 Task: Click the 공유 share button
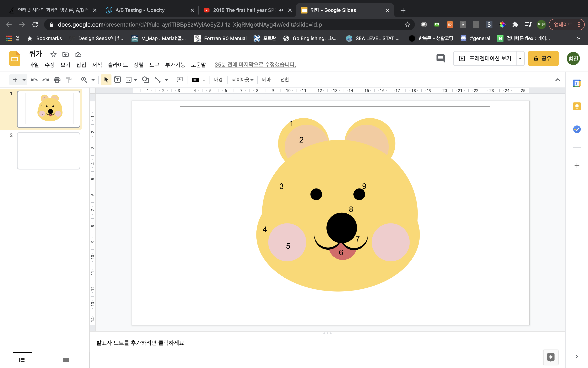(x=543, y=58)
